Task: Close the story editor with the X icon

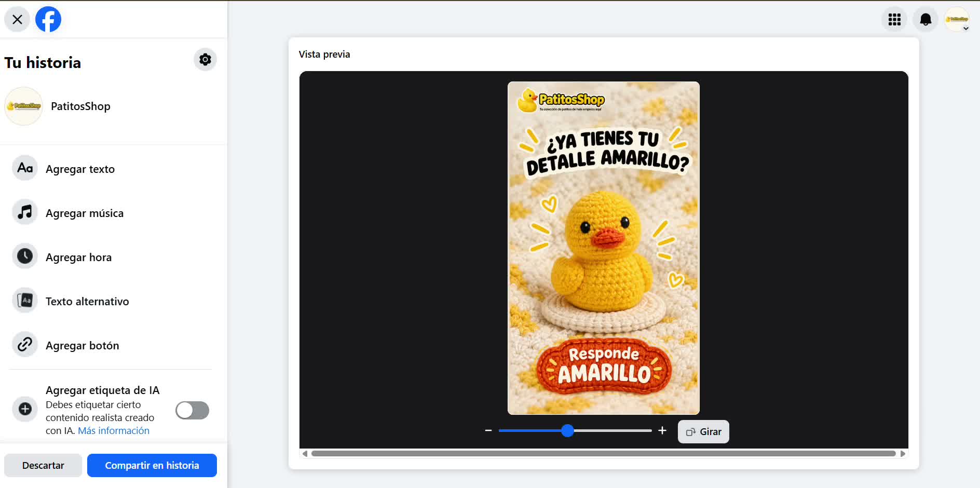Action: pos(17,20)
